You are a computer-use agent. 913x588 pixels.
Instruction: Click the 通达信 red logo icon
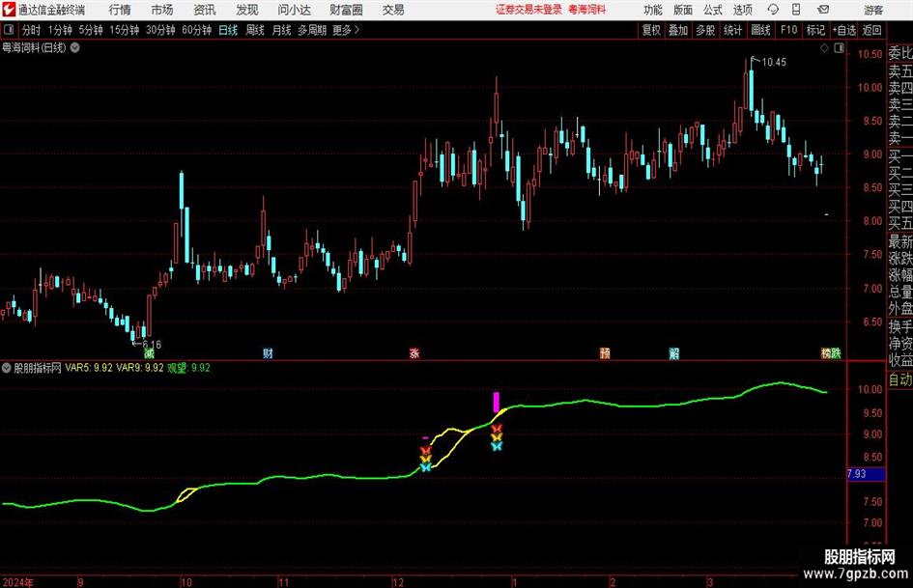pyautogui.click(x=9, y=10)
